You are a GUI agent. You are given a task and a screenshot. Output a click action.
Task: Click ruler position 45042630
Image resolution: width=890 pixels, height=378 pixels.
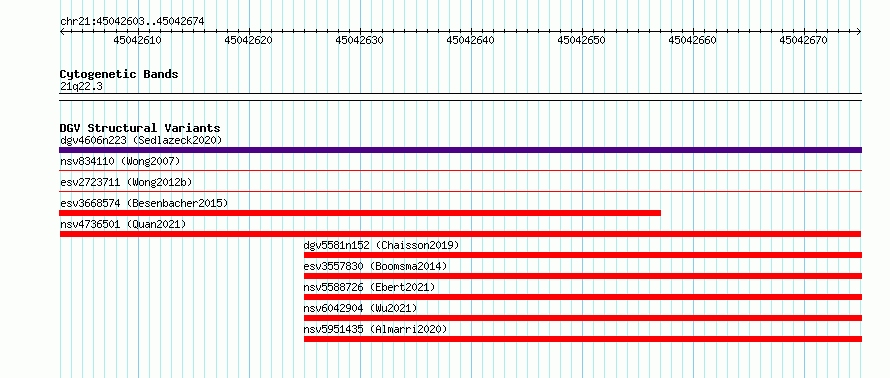[x=359, y=40]
